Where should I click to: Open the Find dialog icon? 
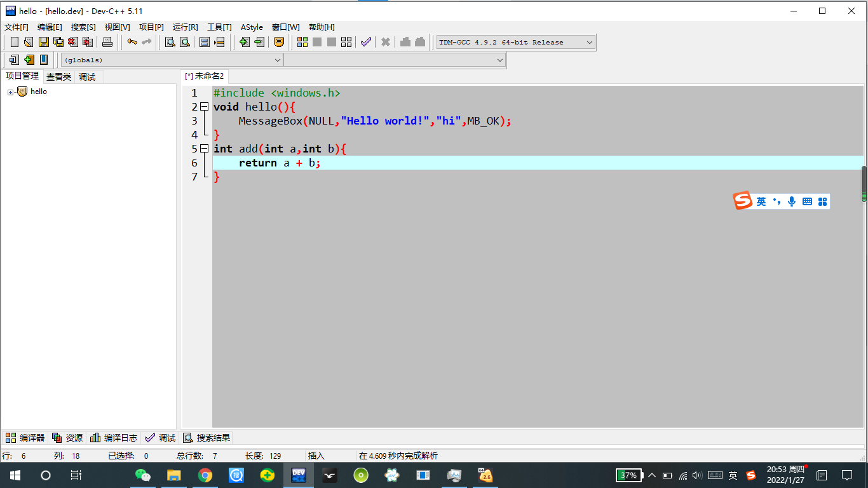[x=168, y=42]
